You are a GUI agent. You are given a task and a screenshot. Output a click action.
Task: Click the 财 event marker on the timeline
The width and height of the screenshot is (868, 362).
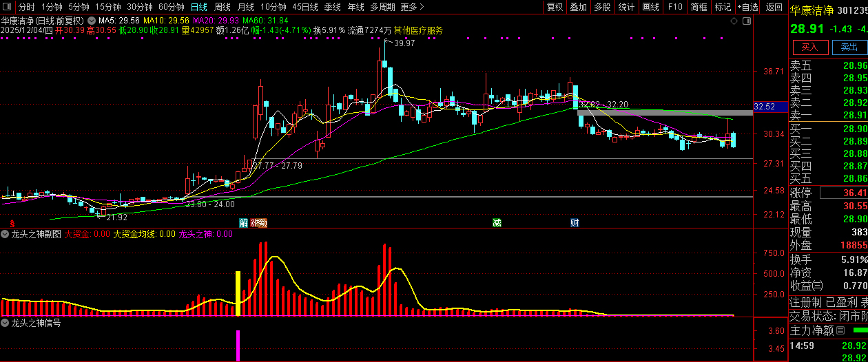pyautogui.click(x=575, y=222)
